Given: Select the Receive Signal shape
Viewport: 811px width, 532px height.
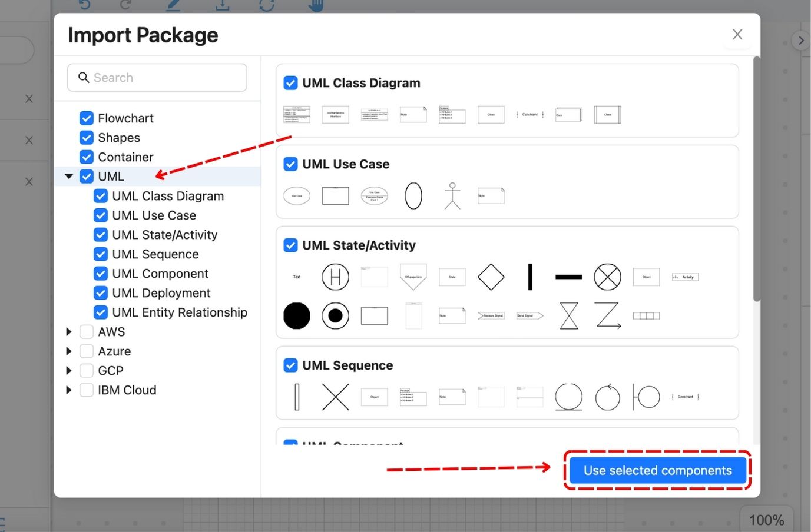Looking at the screenshot, I should click(x=491, y=315).
